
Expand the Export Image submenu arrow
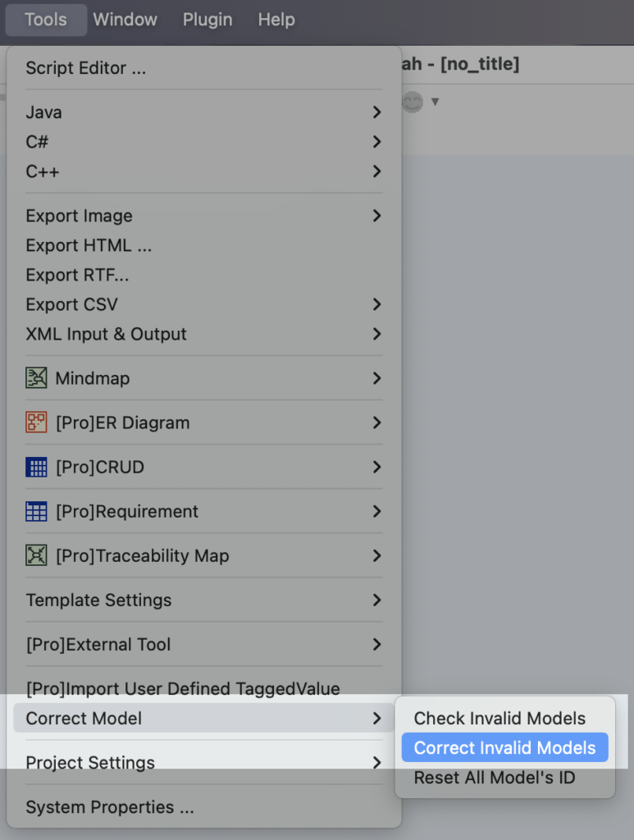[x=376, y=216]
